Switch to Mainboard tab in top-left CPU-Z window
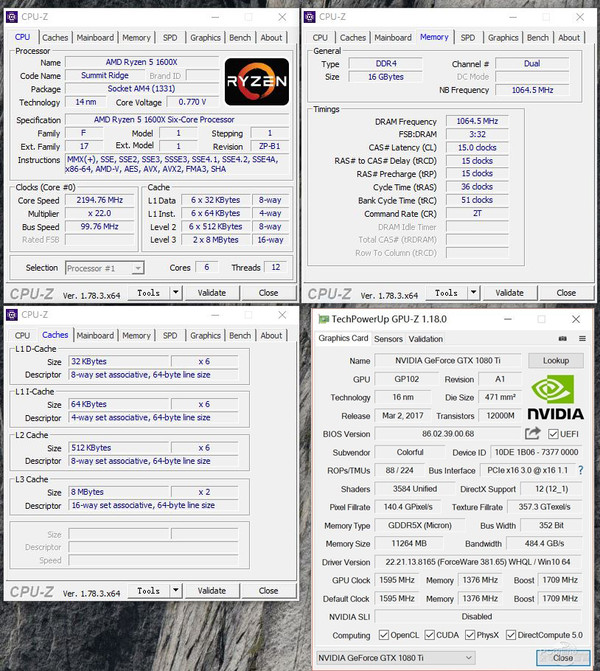The width and height of the screenshot is (600, 671). (x=95, y=38)
